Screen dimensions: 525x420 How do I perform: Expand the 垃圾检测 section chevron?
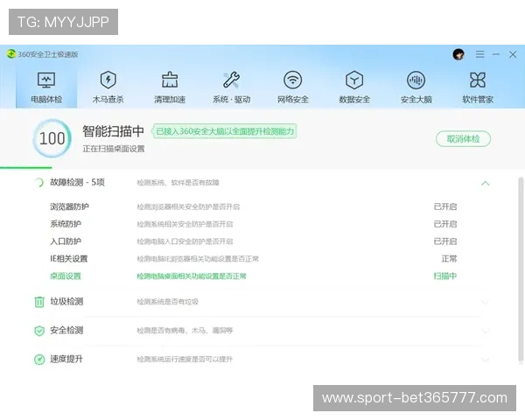485,302
